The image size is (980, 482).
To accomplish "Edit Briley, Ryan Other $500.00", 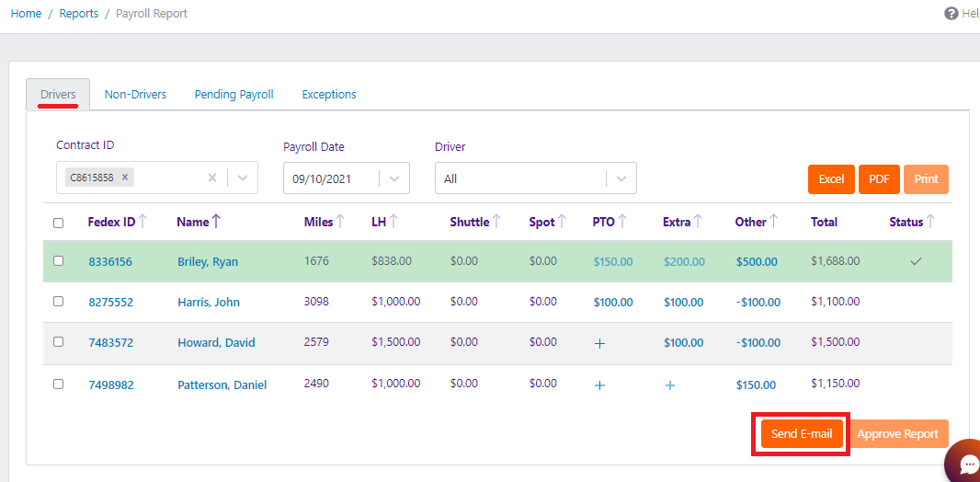I will click(x=757, y=262).
